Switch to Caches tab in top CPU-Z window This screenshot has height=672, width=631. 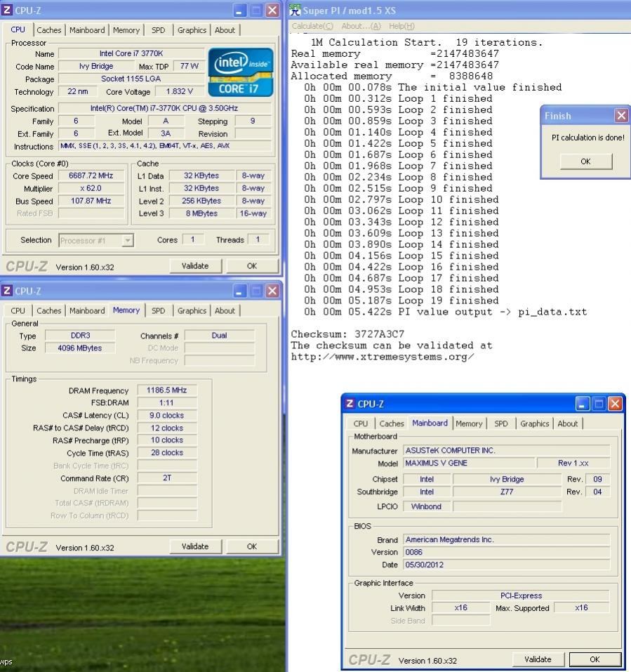coord(49,30)
